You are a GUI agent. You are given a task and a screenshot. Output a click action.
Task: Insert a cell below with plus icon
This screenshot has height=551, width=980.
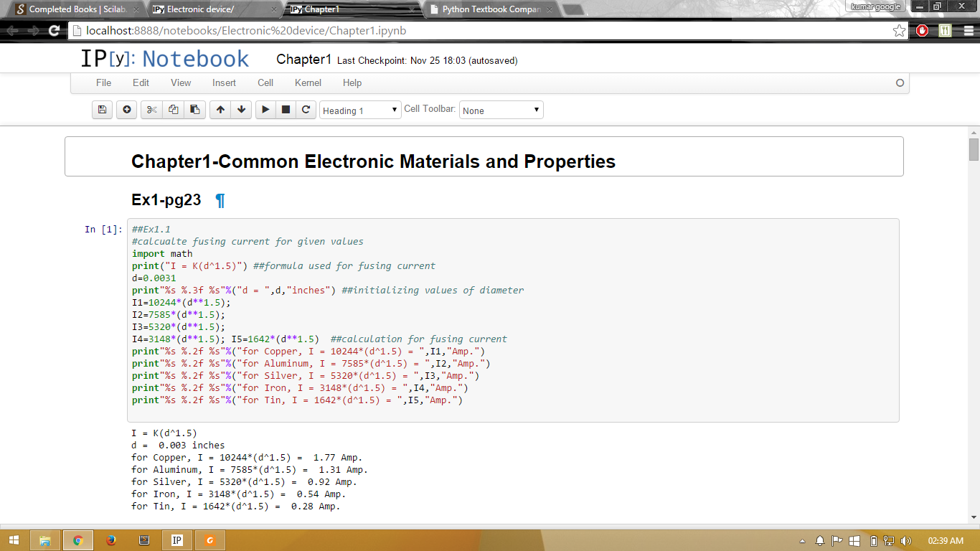[127, 110]
